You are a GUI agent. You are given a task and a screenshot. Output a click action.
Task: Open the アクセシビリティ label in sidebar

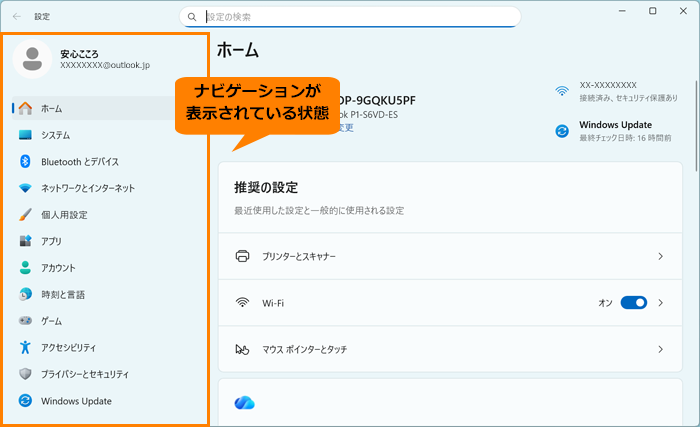(x=68, y=347)
